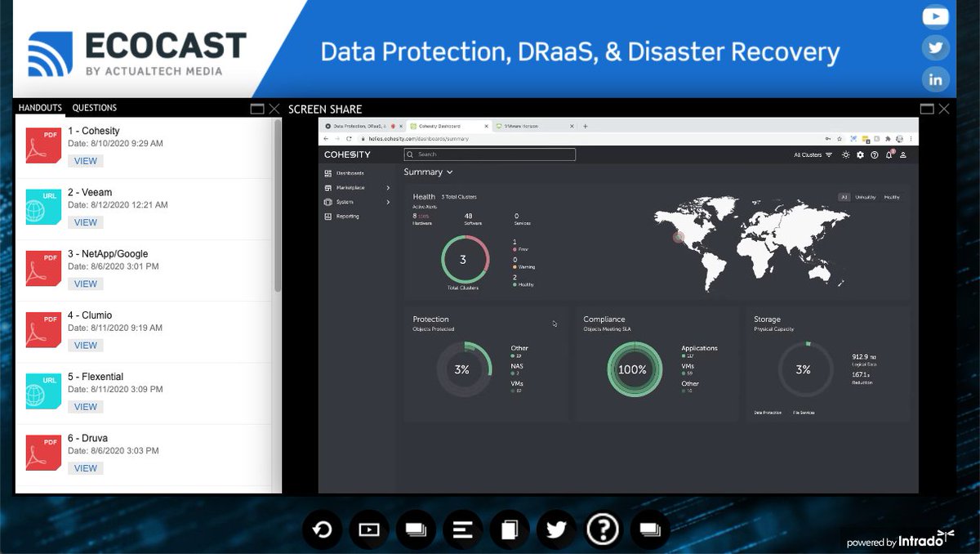
Task: Click PDF icon for 6 - Druva handout
Action: pos(43,453)
